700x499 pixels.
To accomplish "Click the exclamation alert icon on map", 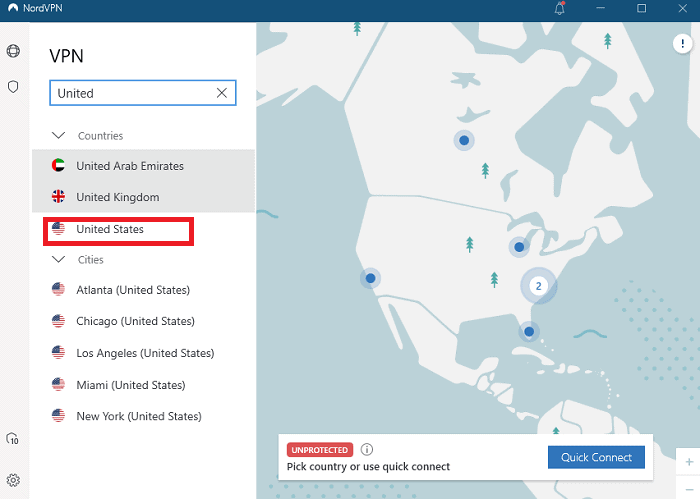I will (x=679, y=43).
